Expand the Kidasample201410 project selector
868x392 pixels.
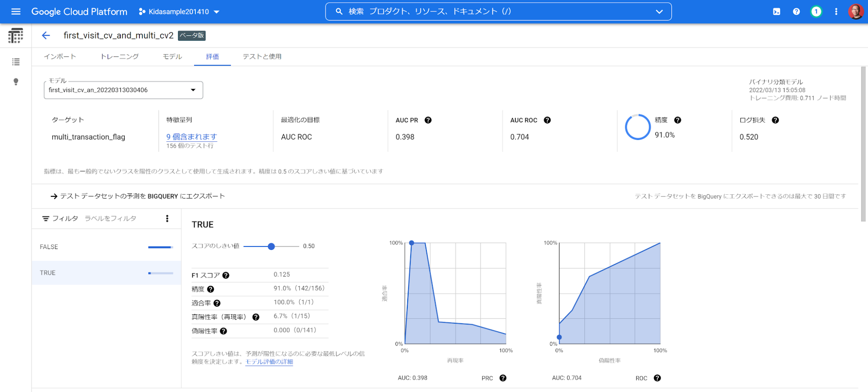pos(179,12)
